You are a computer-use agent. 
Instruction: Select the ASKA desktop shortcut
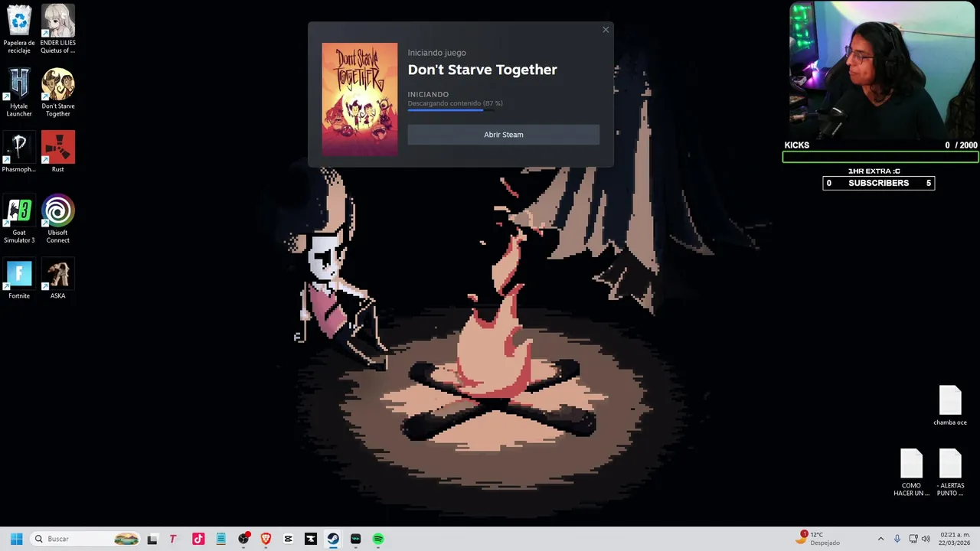click(x=58, y=279)
